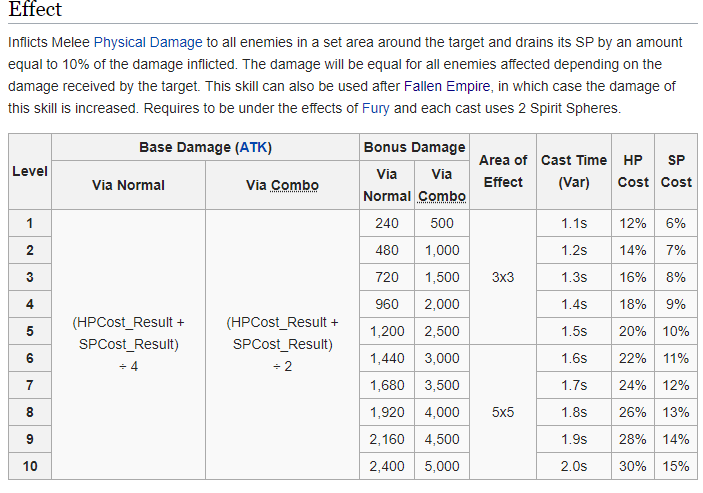Click the 3x3 area of effect cell
The image size is (703, 493).
(x=503, y=277)
